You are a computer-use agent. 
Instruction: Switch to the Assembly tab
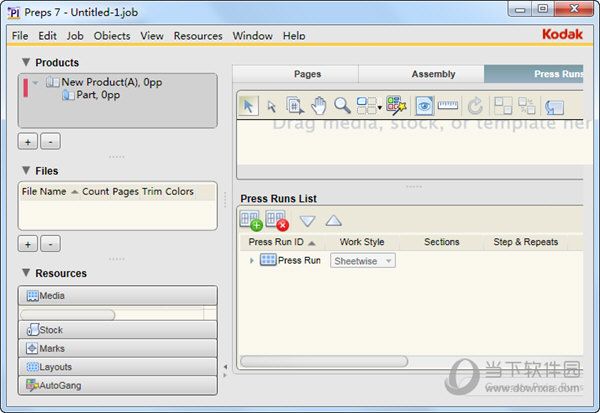click(421, 74)
